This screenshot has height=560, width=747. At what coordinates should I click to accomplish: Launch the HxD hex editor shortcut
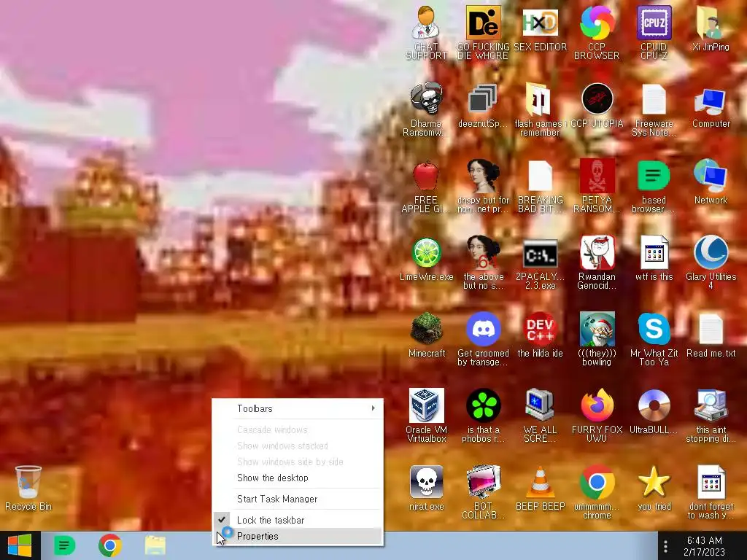click(540, 28)
